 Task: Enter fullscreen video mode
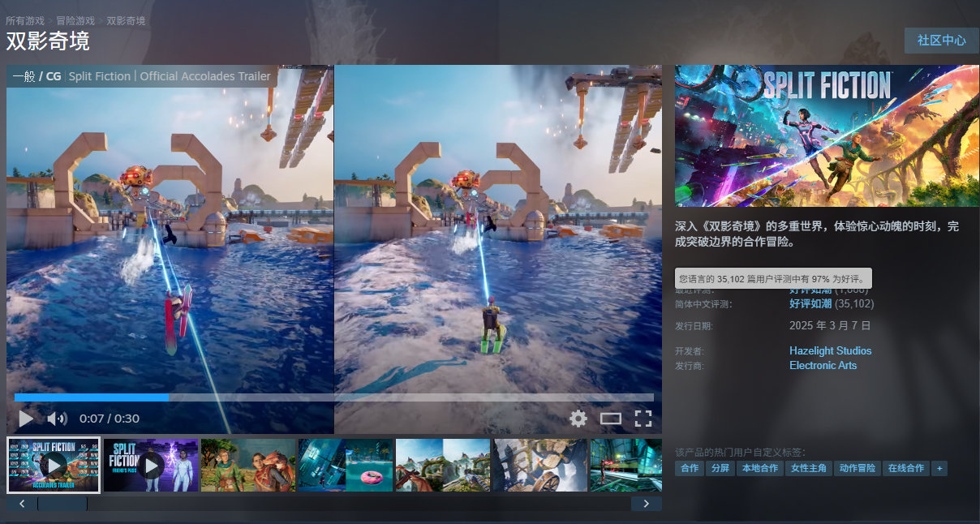pos(643,419)
